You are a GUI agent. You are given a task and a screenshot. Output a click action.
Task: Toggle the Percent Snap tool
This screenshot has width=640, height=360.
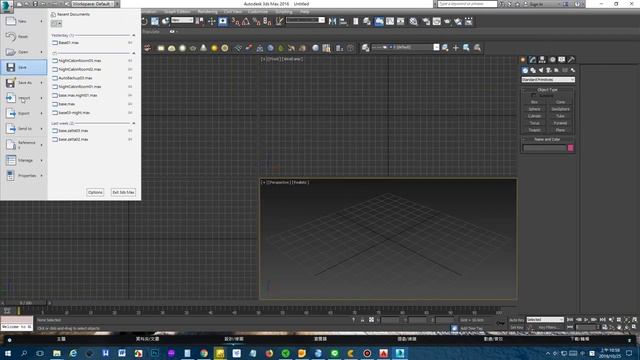pos(256,21)
